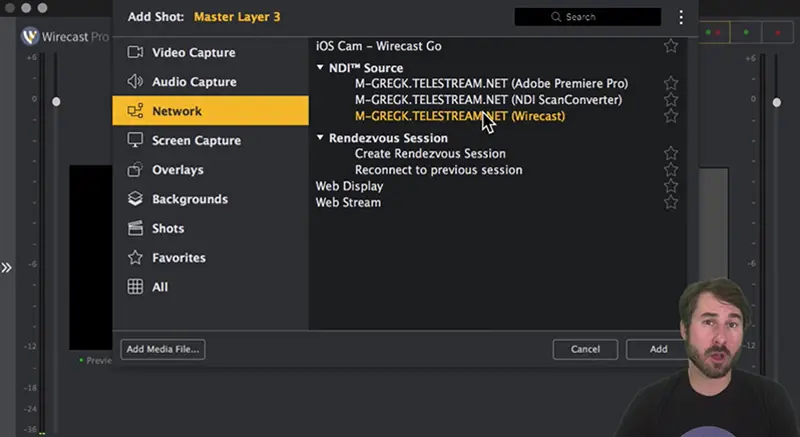Click Master Layer 3 title text
The image size is (800, 437).
tap(237, 17)
